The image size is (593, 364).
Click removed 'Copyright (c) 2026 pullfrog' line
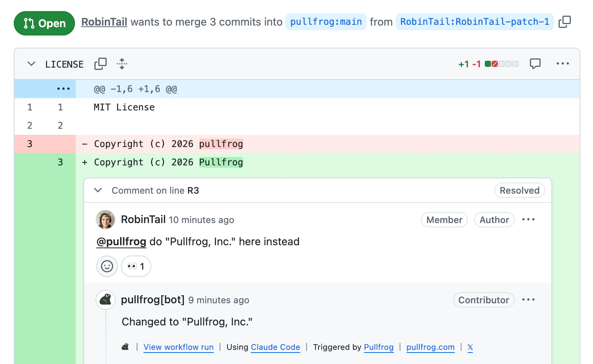tap(169, 144)
